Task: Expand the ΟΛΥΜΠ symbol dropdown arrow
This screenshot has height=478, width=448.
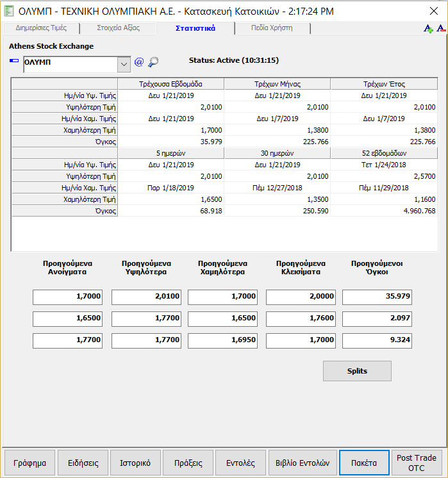Action: [x=124, y=64]
